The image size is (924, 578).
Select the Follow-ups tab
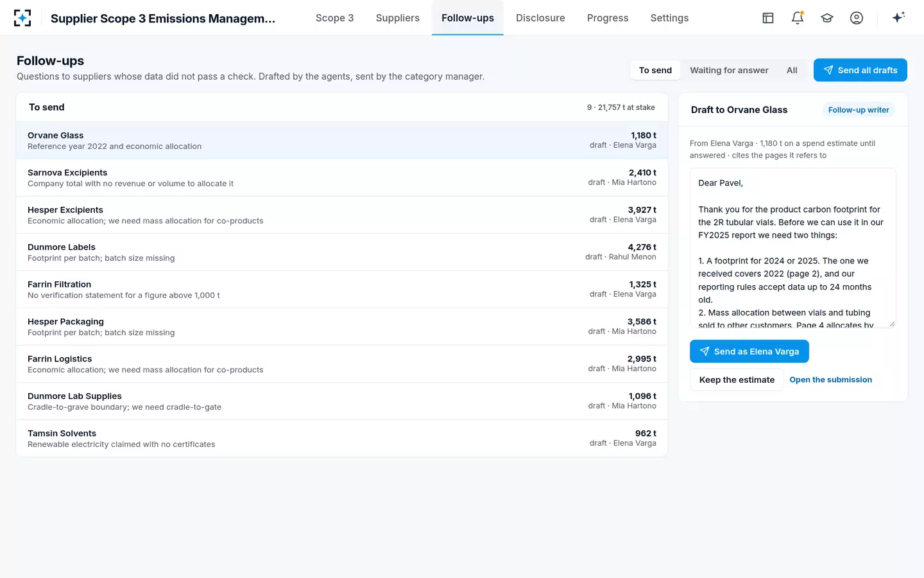[x=468, y=18]
